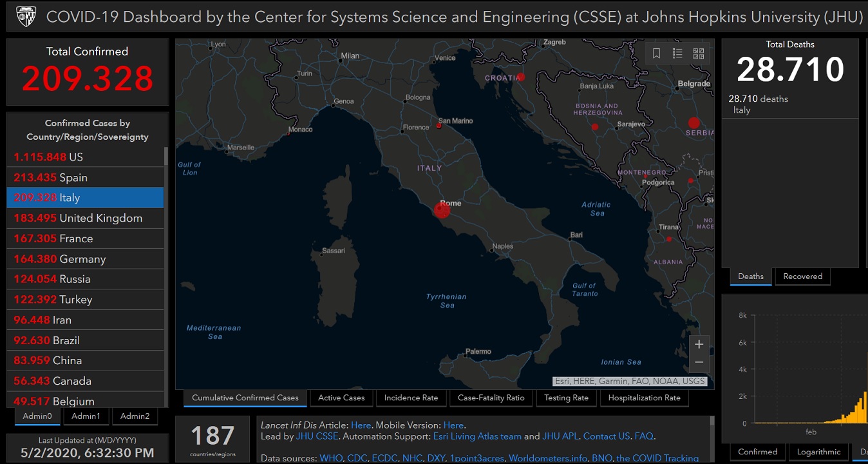Viewport: 868px width, 464px height.
Task: Click the country list vertical scrollbar
Action: (166, 258)
